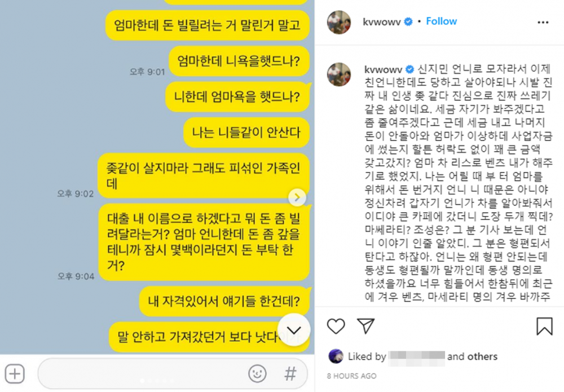
Task: Open the plus attachment icon in chat
Action: pos(15,373)
